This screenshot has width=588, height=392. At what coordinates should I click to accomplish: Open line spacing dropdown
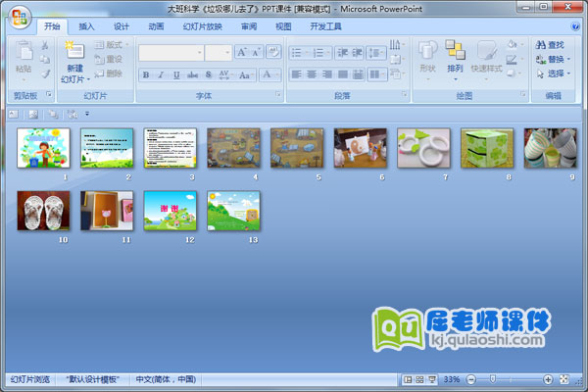click(376, 53)
